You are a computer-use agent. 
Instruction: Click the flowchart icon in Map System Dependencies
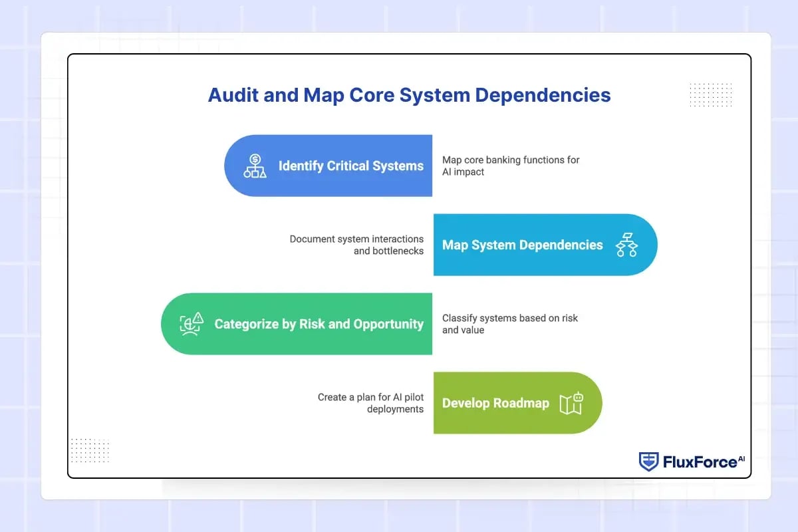[626, 245]
